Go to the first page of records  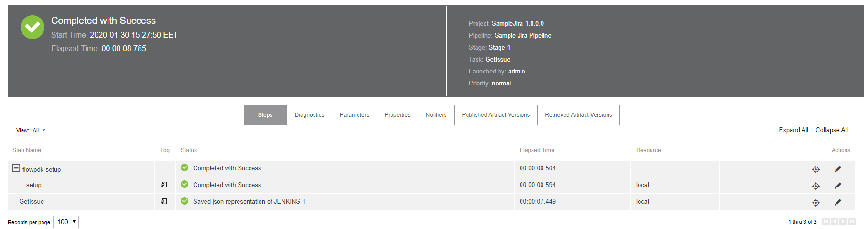point(826,221)
